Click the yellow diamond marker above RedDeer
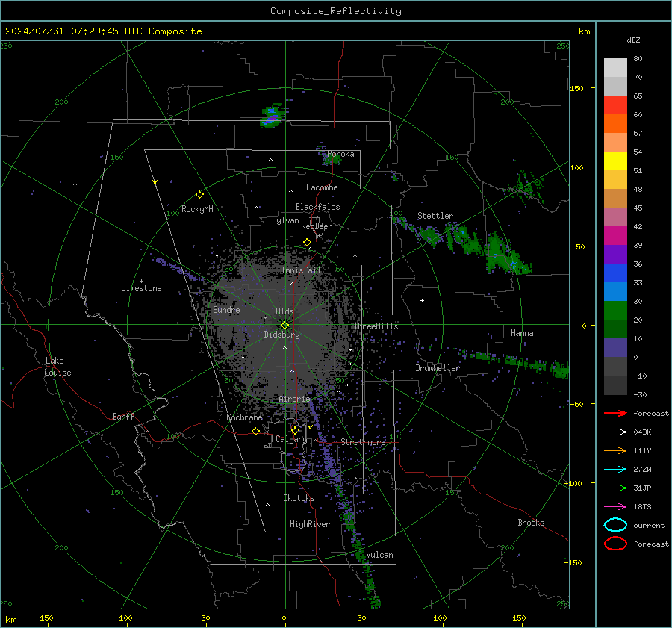The image size is (672, 628). [x=307, y=243]
